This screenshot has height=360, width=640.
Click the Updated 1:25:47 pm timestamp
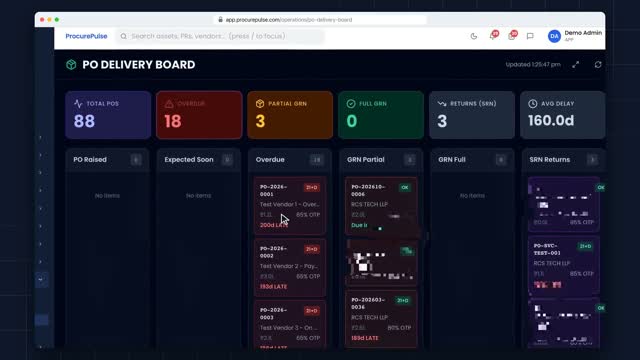(x=533, y=64)
